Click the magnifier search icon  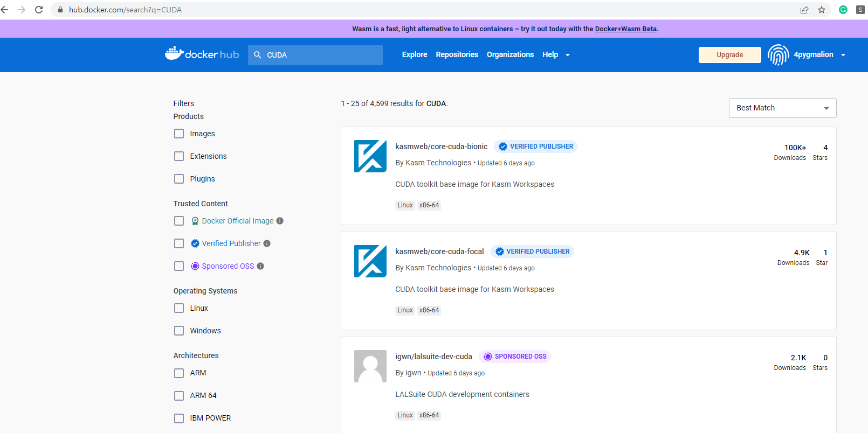coord(258,55)
